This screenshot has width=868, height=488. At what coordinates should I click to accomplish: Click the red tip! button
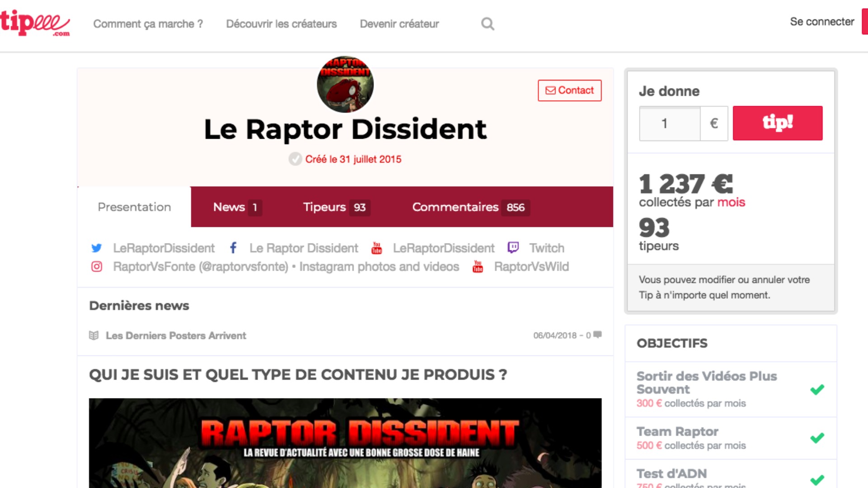pyautogui.click(x=778, y=123)
